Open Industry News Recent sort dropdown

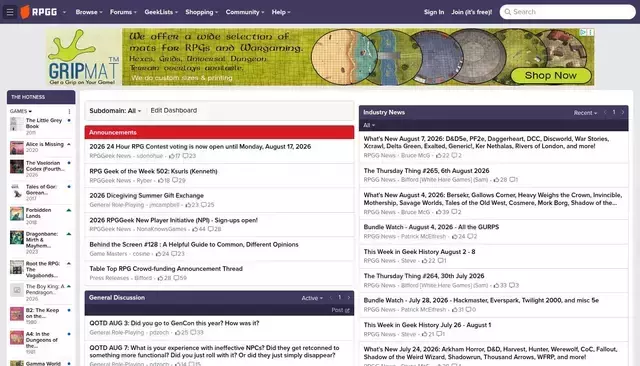tap(585, 113)
